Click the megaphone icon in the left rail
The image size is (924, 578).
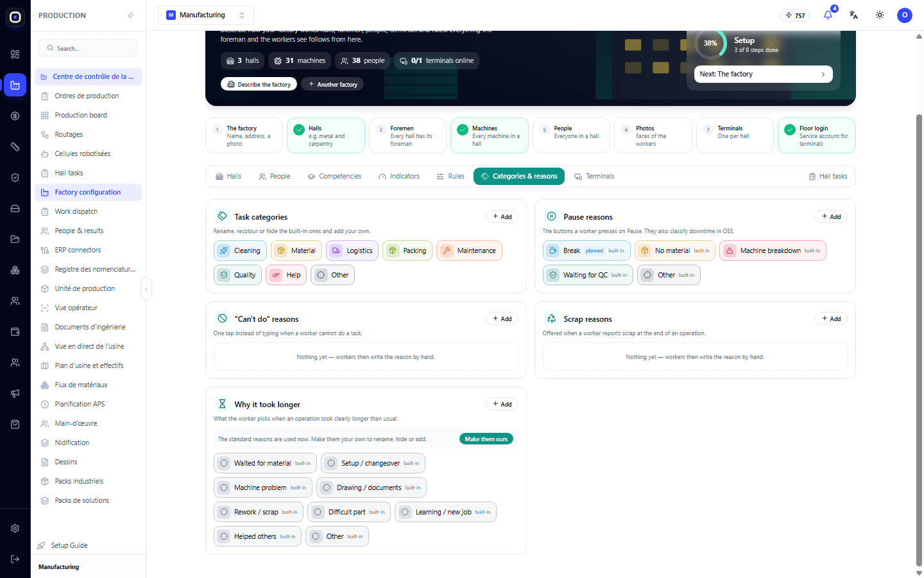click(15, 393)
